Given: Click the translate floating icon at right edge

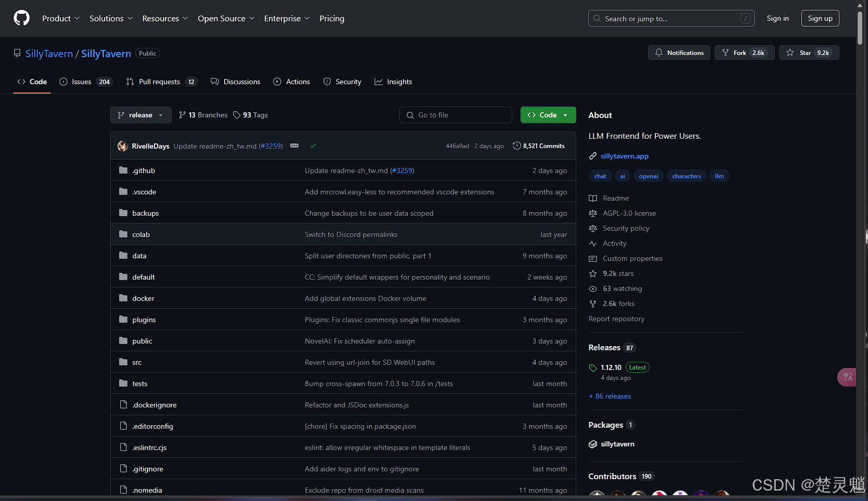Looking at the screenshot, I should tap(847, 377).
